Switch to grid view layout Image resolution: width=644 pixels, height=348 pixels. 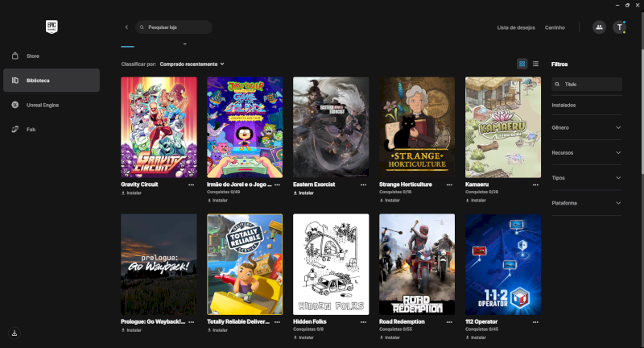coord(522,64)
